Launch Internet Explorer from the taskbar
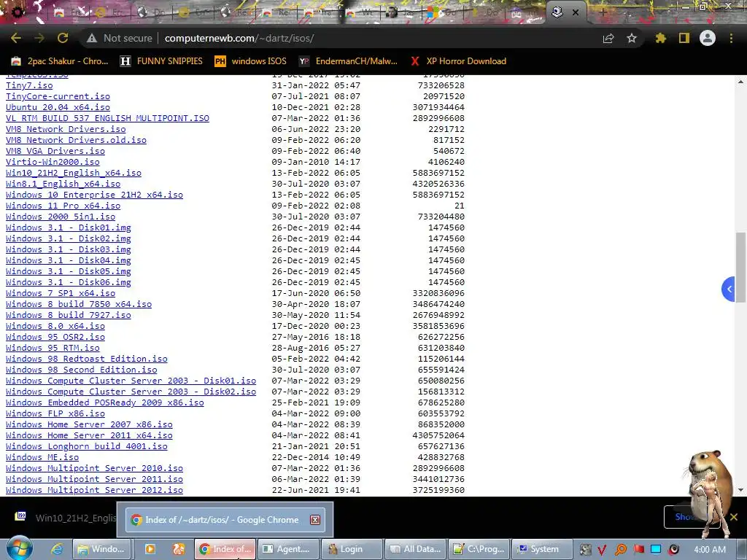Image resolution: width=747 pixels, height=560 pixels. [57, 549]
